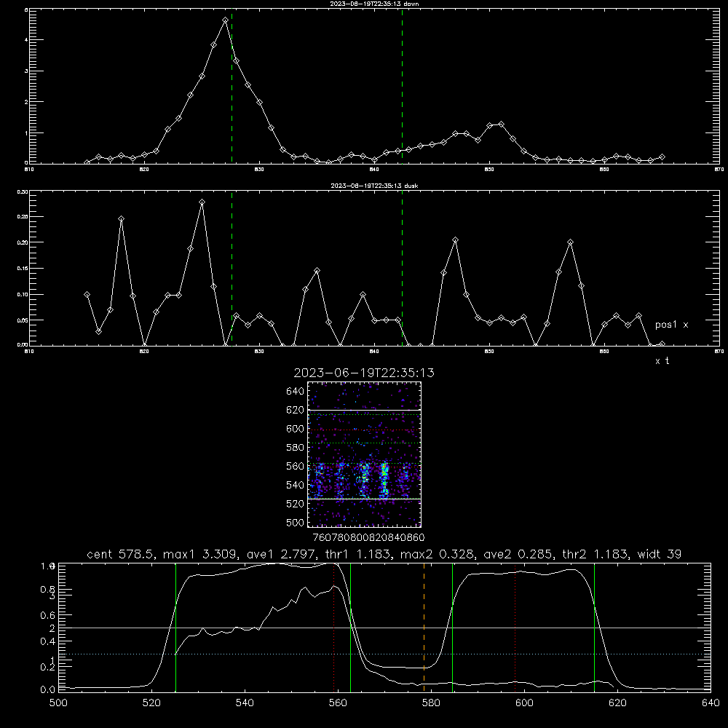This screenshot has width=728, height=728.
Task: Click the '600' x-axis label of the bottom plot
Action: (524, 703)
